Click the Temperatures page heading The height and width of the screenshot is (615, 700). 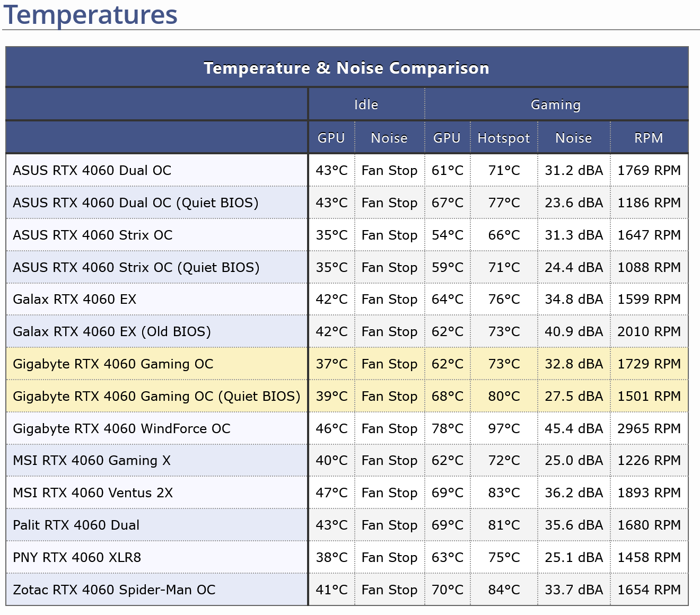pyautogui.click(x=91, y=14)
